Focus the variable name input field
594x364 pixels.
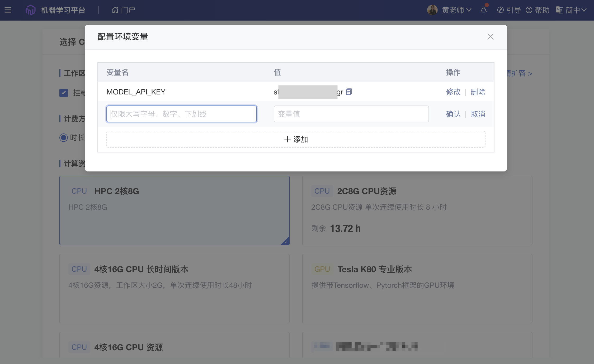click(x=182, y=114)
